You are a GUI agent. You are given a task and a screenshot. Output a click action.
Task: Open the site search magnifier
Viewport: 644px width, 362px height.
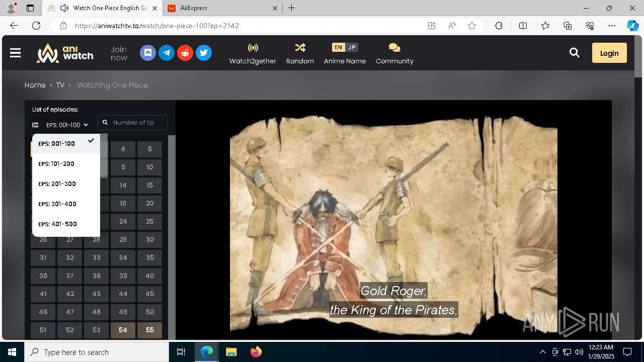[575, 53]
